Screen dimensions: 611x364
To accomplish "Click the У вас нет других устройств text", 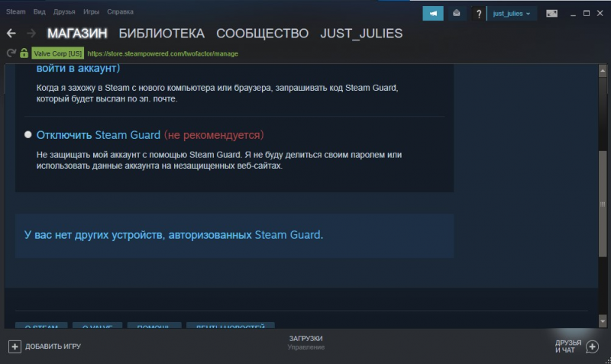I will pyautogui.click(x=173, y=235).
